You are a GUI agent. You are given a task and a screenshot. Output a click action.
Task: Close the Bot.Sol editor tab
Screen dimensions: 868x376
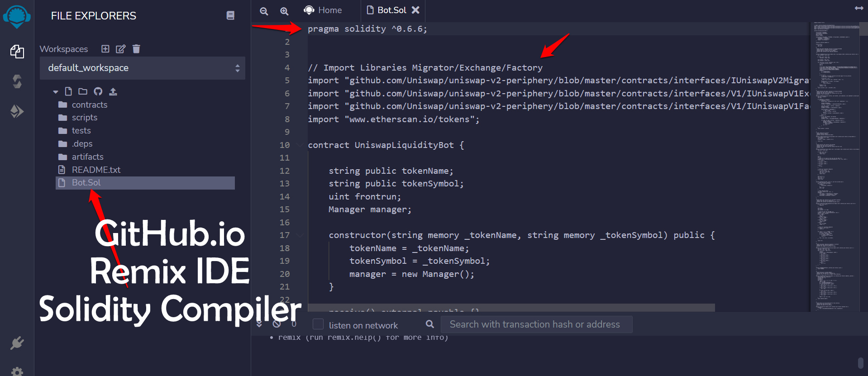(415, 10)
